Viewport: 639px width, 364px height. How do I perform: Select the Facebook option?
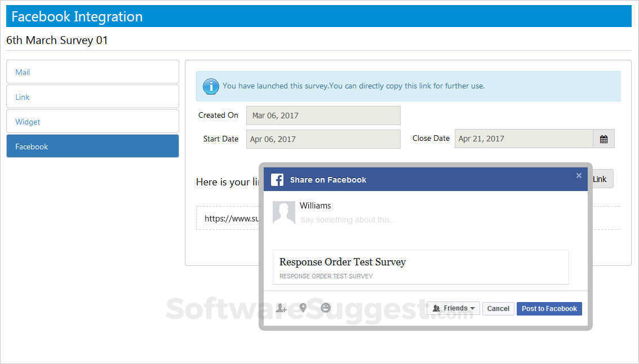pyautogui.click(x=92, y=147)
